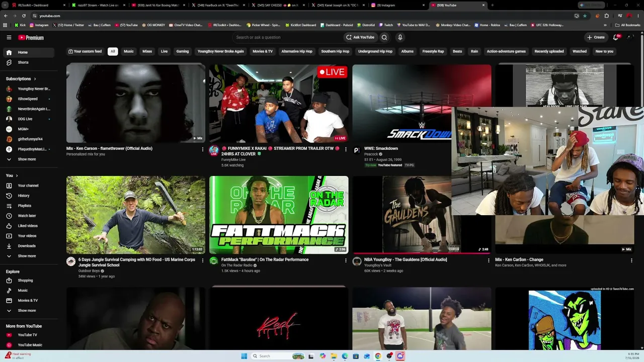
Task: Open Your channel in the sidebar
Action: [x=29, y=186]
